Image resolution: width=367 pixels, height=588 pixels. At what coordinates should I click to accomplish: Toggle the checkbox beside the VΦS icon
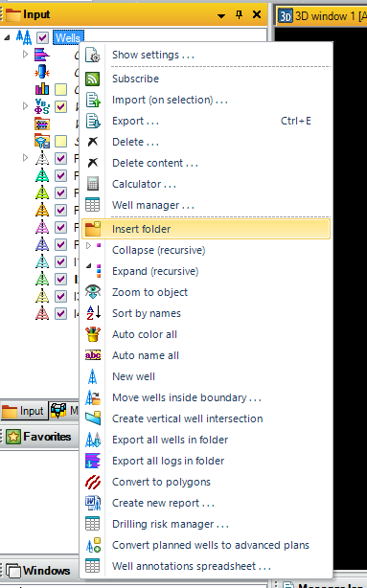click(60, 106)
